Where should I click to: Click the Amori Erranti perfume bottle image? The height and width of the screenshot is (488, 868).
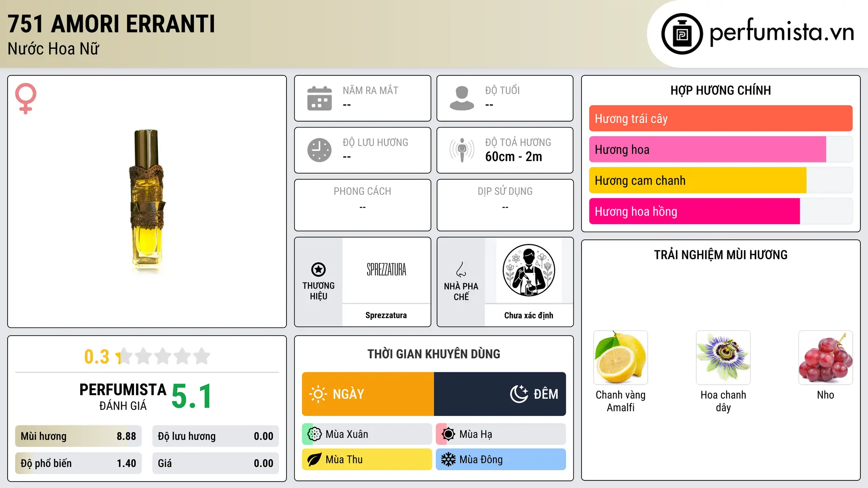coord(147,201)
